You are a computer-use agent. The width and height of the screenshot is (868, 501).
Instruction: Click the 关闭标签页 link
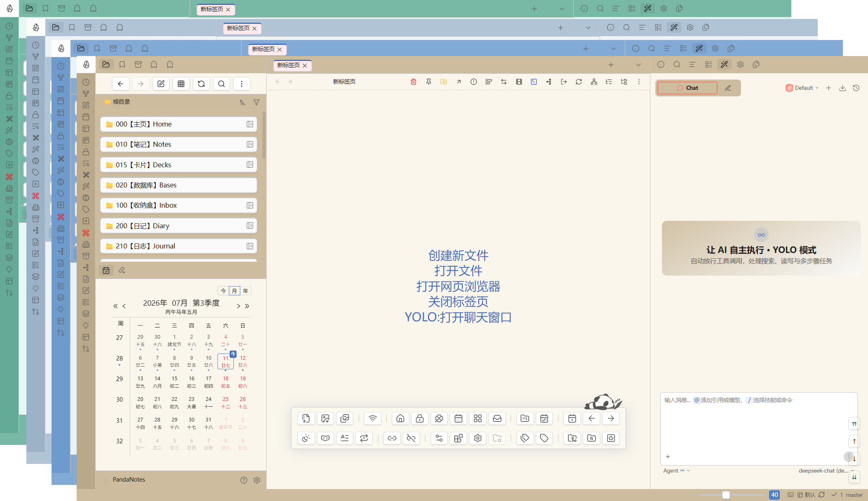pos(458,302)
